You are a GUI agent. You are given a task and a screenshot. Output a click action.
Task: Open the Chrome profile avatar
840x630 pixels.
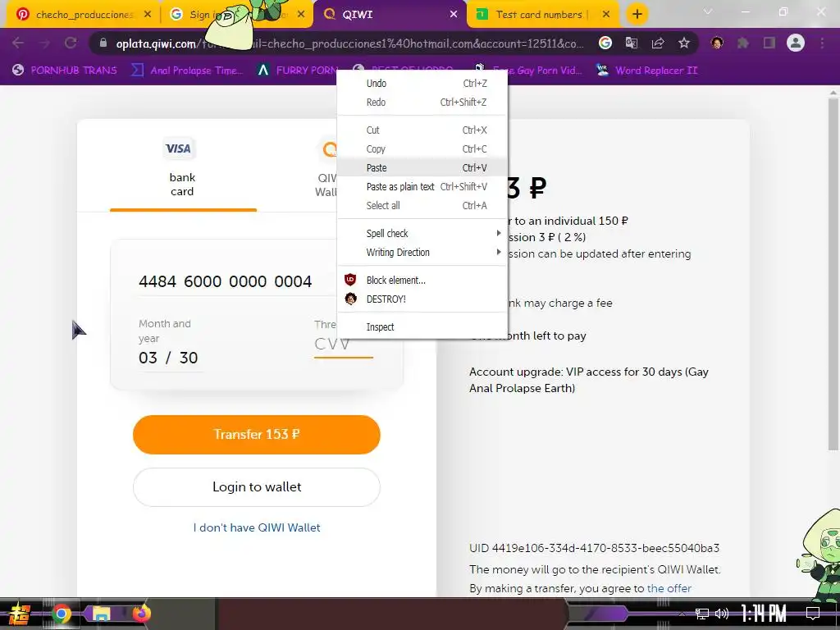(x=796, y=43)
